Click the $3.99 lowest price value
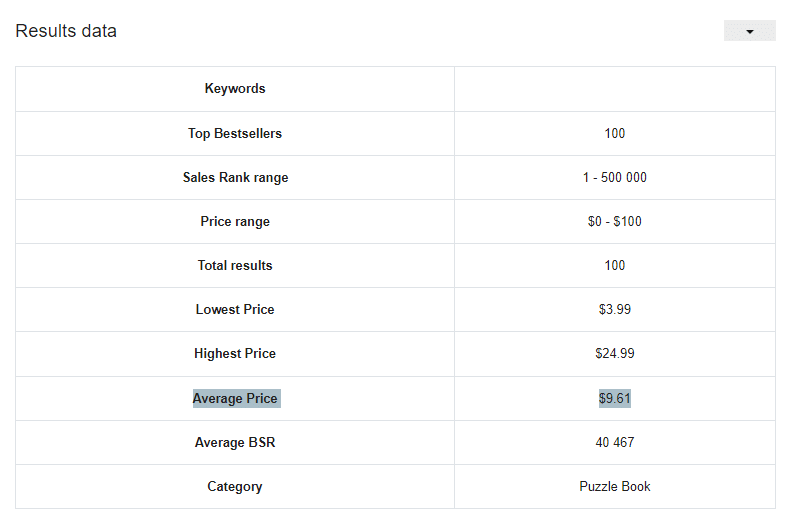 [614, 309]
